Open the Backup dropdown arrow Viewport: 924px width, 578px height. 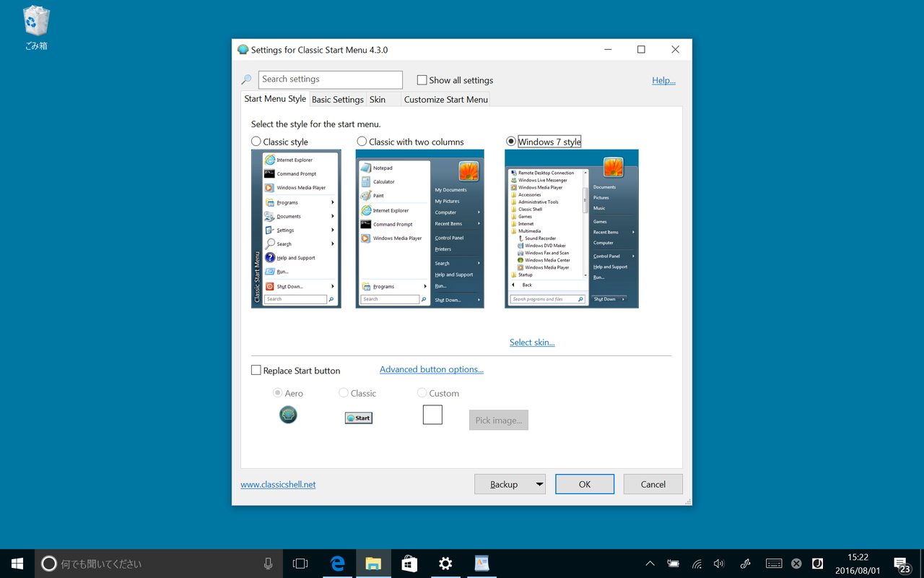pyautogui.click(x=538, y=484)
